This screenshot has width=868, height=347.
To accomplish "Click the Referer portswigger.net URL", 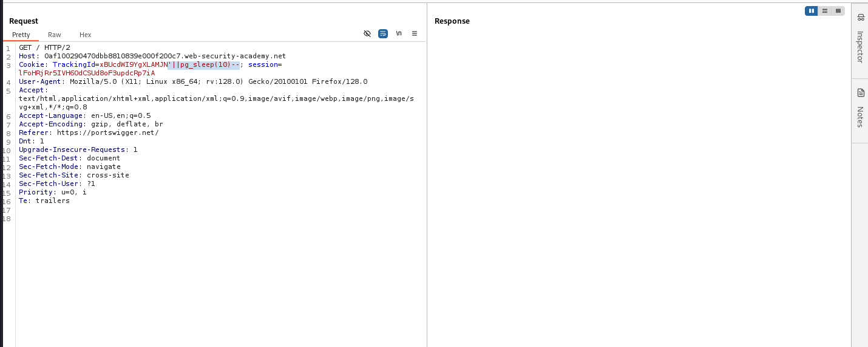I will coord(108,132).
